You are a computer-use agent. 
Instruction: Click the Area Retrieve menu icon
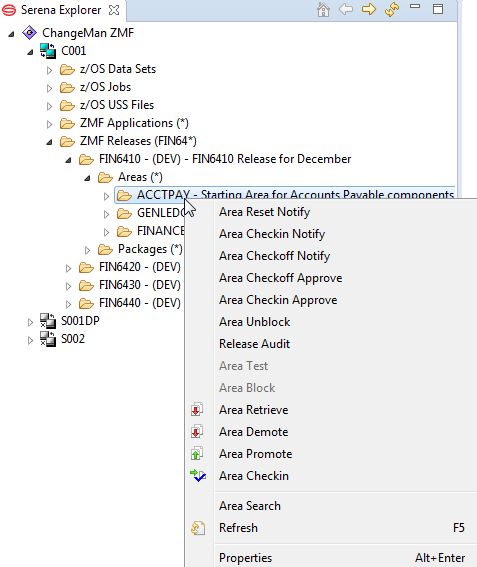pyautogui.click(x=197, y=410)
